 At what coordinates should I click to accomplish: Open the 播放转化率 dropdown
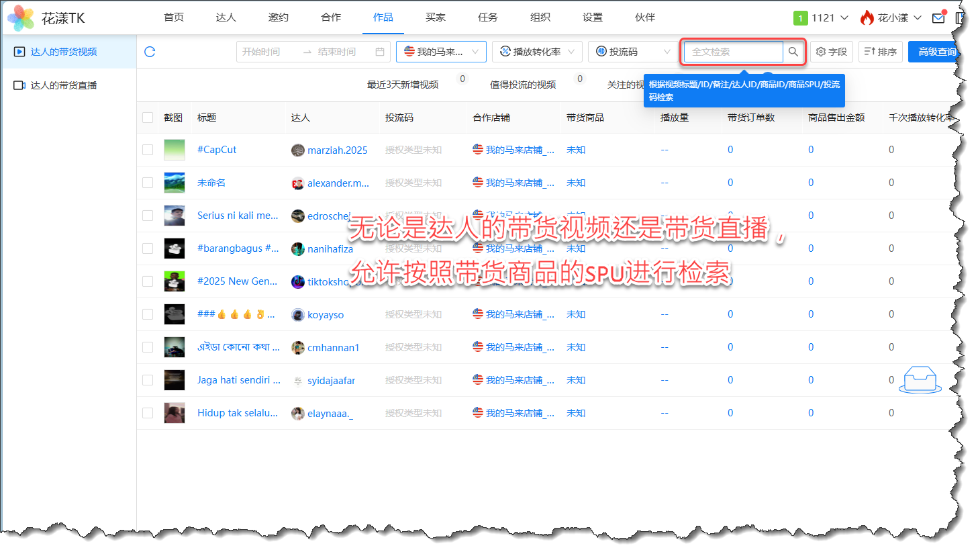click(x=537, y=52)
